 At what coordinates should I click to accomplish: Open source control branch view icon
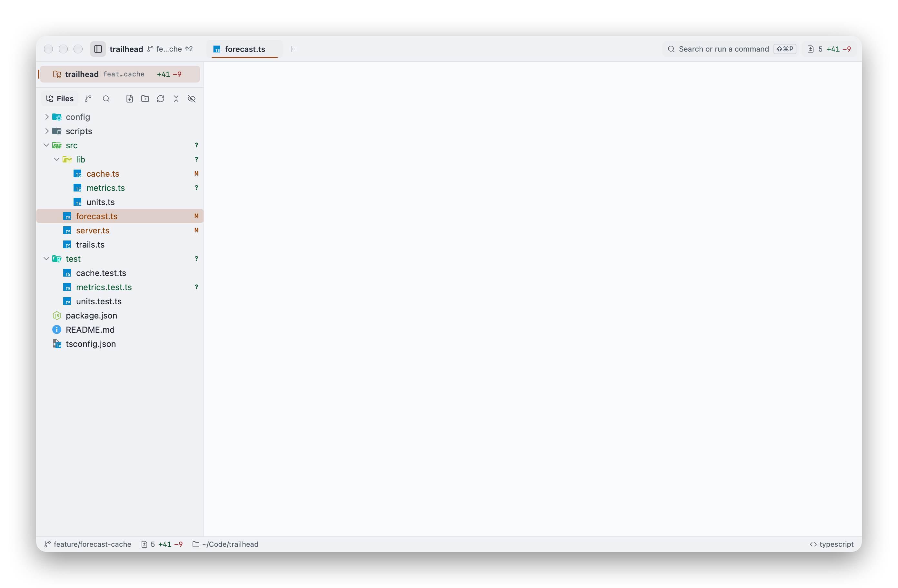tap(88, 98)
